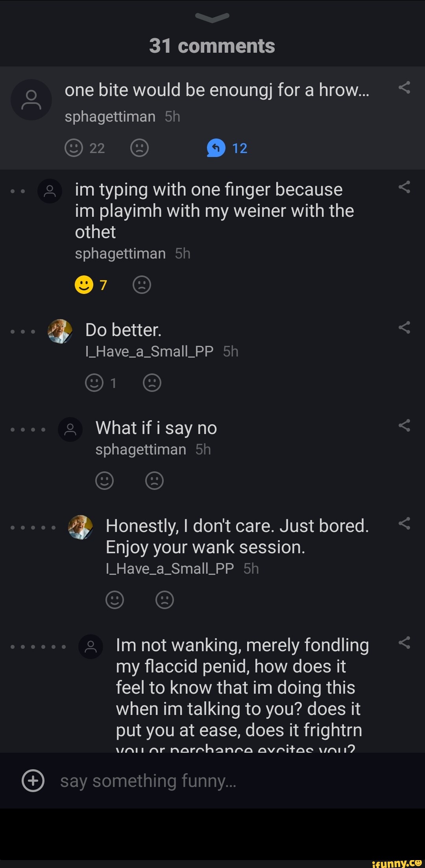
Task: Share the "Honestly, I don't care" comment
Action: [x=404, y=523]
